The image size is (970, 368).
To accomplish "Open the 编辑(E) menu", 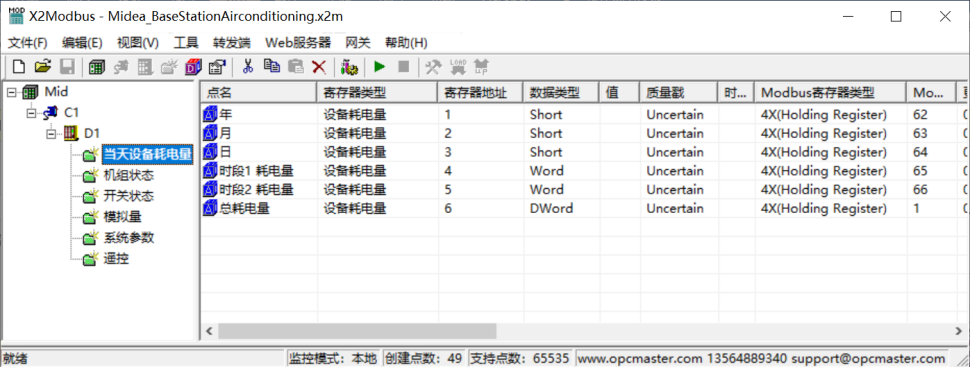I will [x=82, y=43].
